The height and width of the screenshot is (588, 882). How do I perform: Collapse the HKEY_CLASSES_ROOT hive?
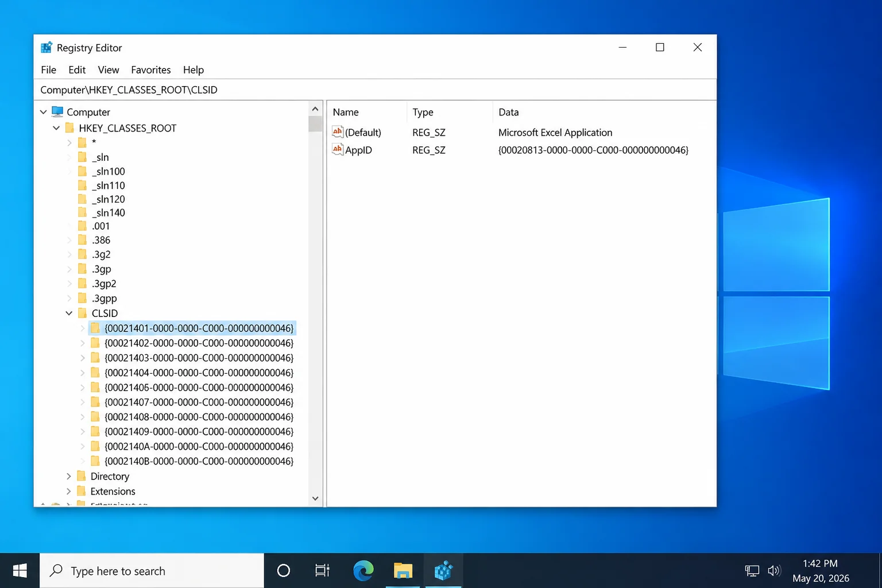point(56,128)
